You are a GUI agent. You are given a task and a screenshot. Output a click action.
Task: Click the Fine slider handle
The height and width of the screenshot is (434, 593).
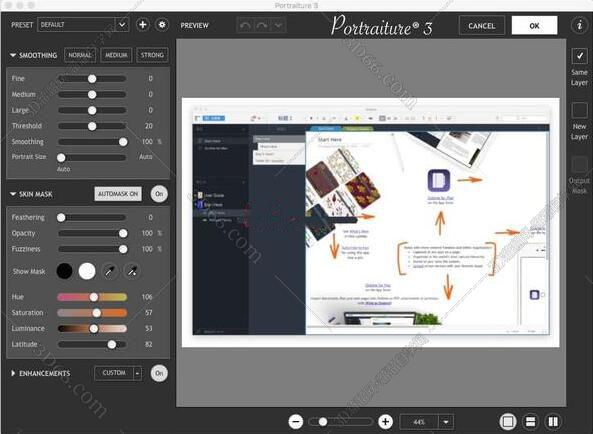[x=92, y=79]
